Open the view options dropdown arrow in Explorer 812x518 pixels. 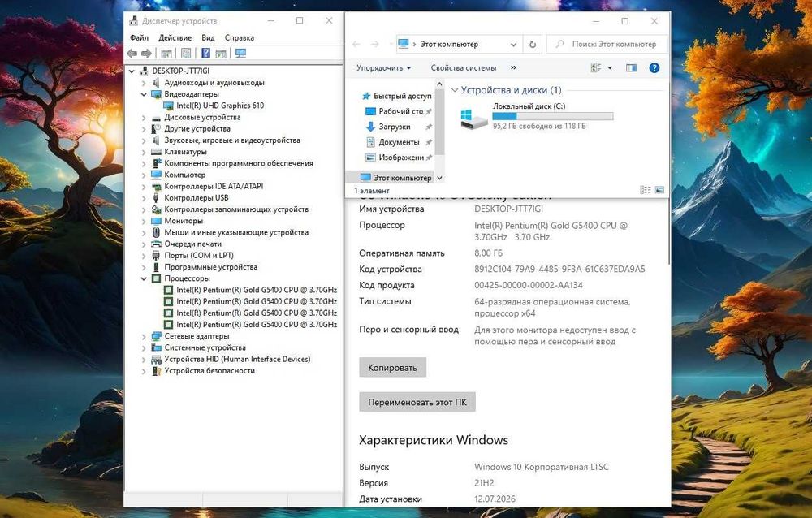click(x=610, y=68)
